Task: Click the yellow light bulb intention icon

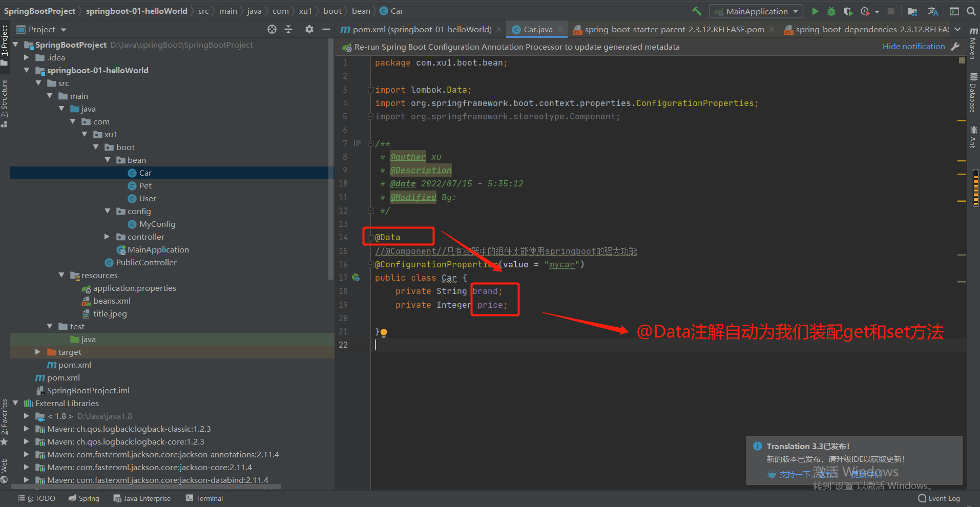Action: click(x=384, y=332)
